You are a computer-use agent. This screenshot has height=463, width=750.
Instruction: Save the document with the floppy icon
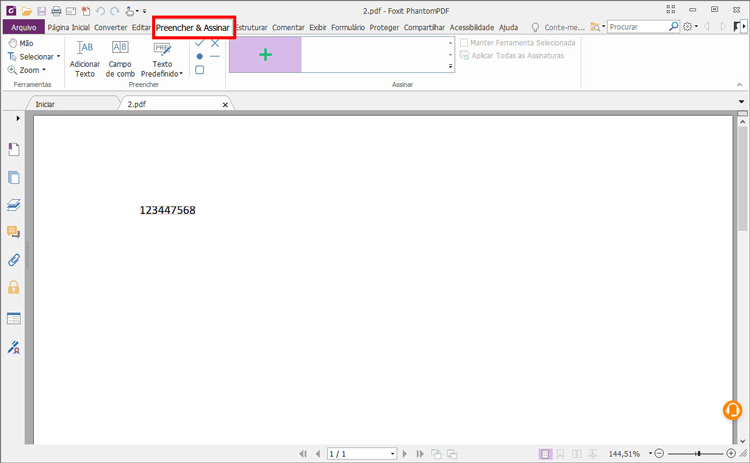coord(42,11)
